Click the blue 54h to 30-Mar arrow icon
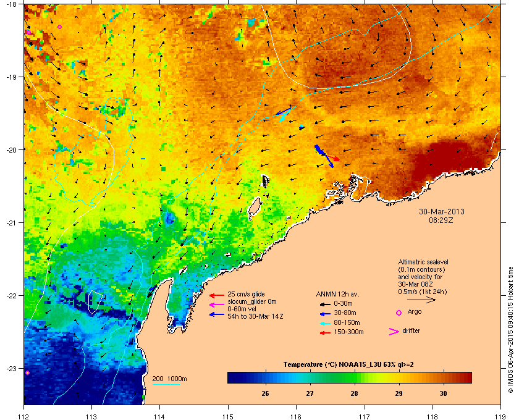 217,314
